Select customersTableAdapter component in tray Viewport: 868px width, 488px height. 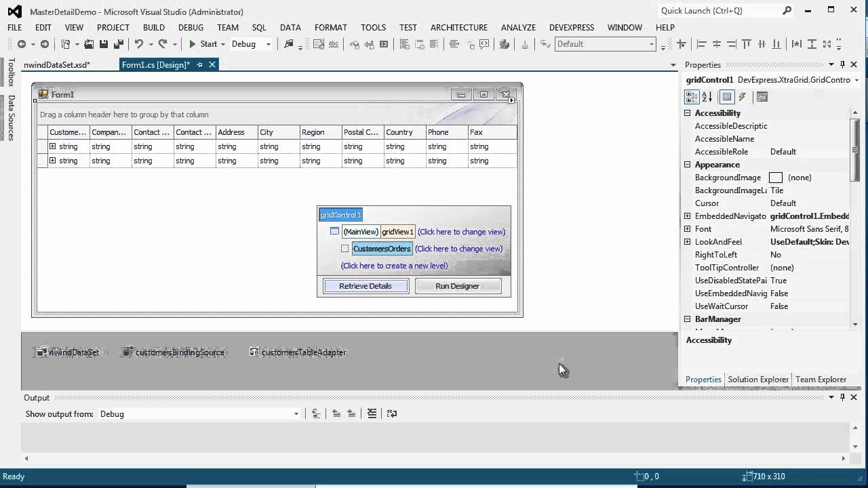[298, 352]
